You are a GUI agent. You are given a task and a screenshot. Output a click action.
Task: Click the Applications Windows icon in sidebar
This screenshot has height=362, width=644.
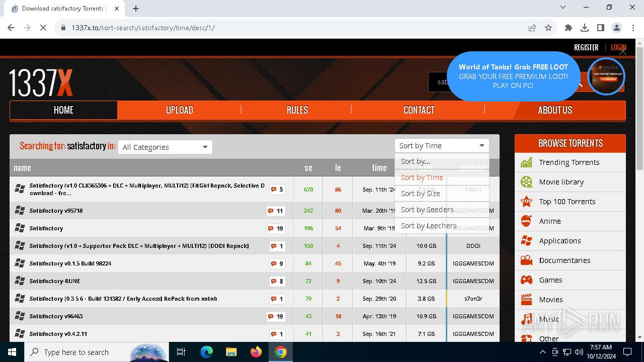coord(526,241)
